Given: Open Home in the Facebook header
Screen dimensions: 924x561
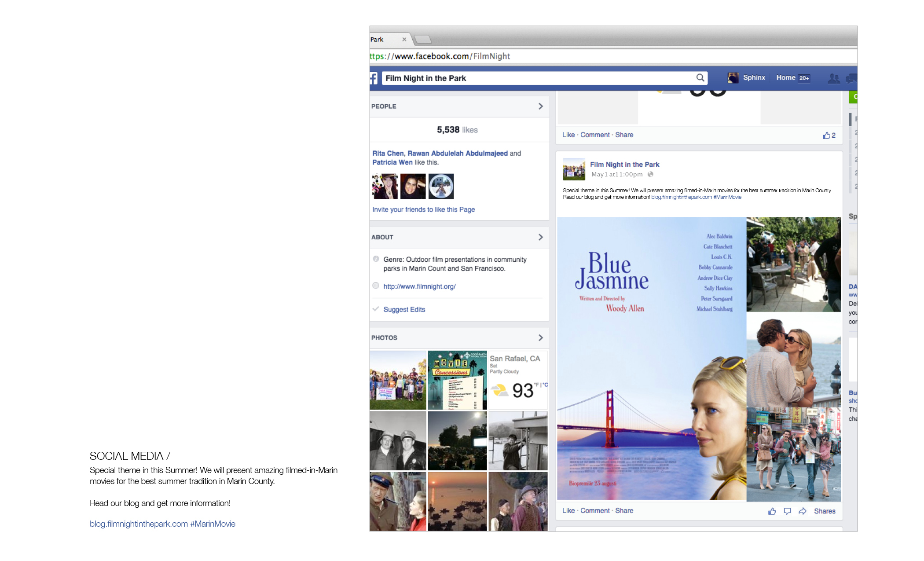Looking at the screenshot, I should click(785, 77).
